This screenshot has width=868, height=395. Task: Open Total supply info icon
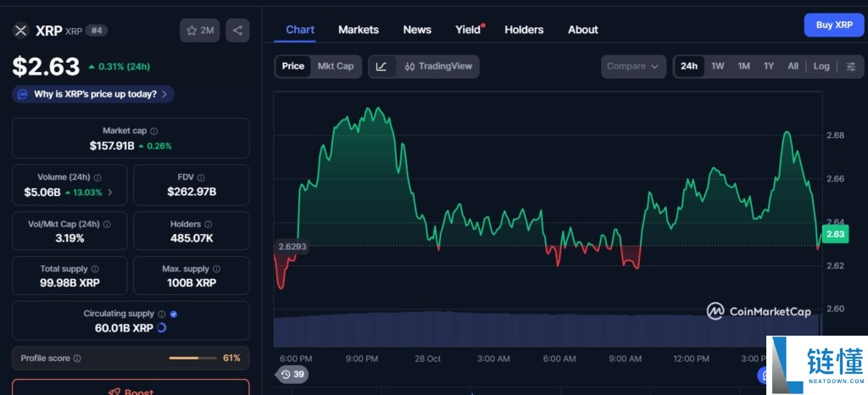95,269
